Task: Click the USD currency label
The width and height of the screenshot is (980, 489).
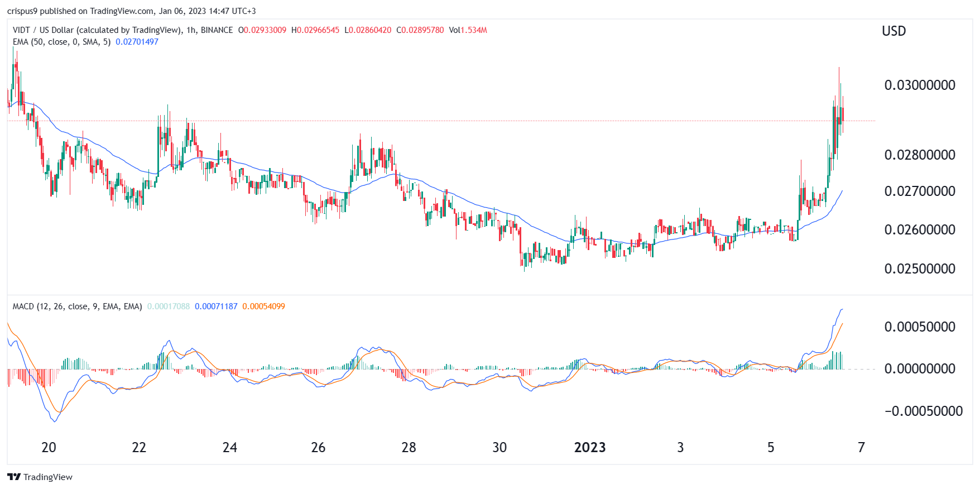Action: click(893, 31)
